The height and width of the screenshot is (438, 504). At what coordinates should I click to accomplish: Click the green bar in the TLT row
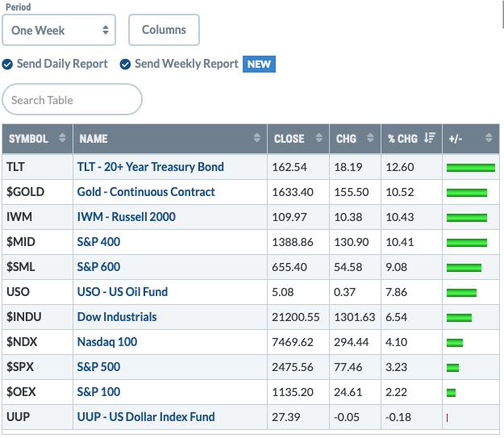471,168
